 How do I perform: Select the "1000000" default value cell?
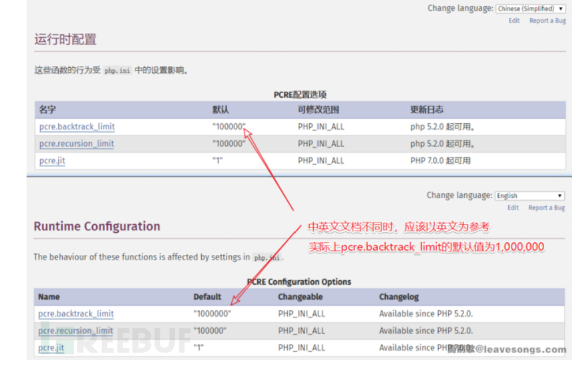coord(212,314)
